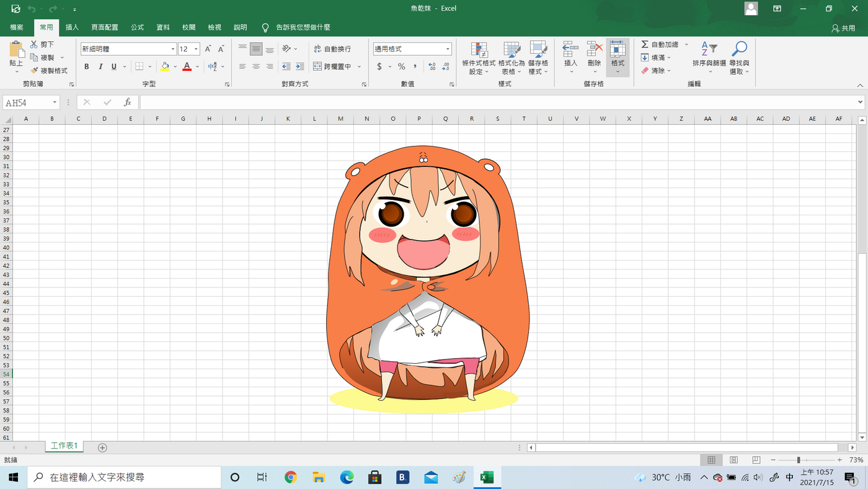Screen dimensions: 868x489
Task: Open Conditional Formatting icon
Action: point(479,50)
